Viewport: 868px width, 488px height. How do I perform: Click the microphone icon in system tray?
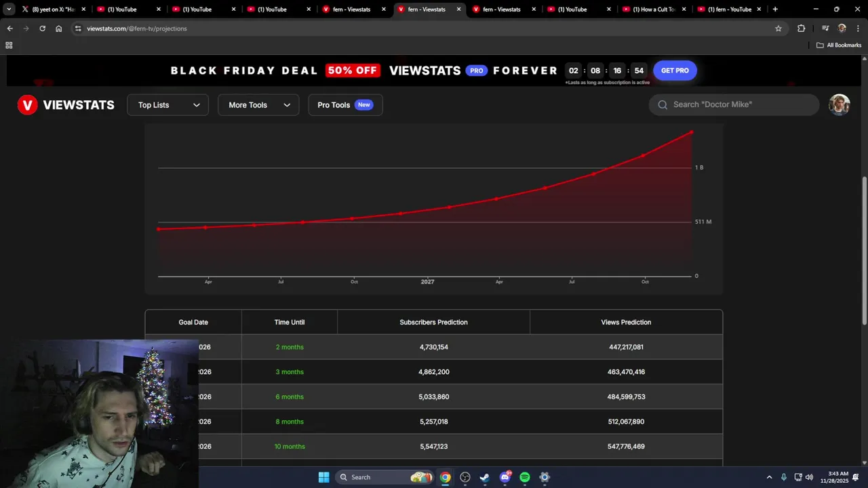(x=784, y=477)
